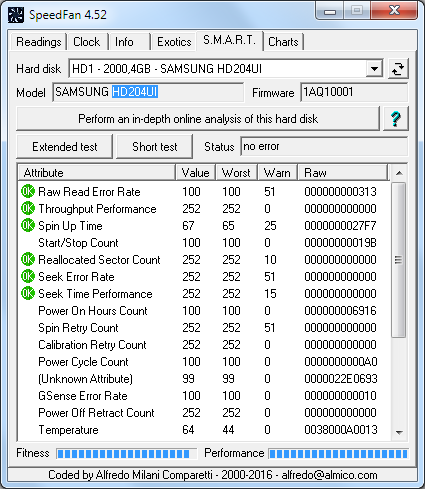Select the GSense Error Rate row
Screen dimensions: 425x489
coord(204,396)
